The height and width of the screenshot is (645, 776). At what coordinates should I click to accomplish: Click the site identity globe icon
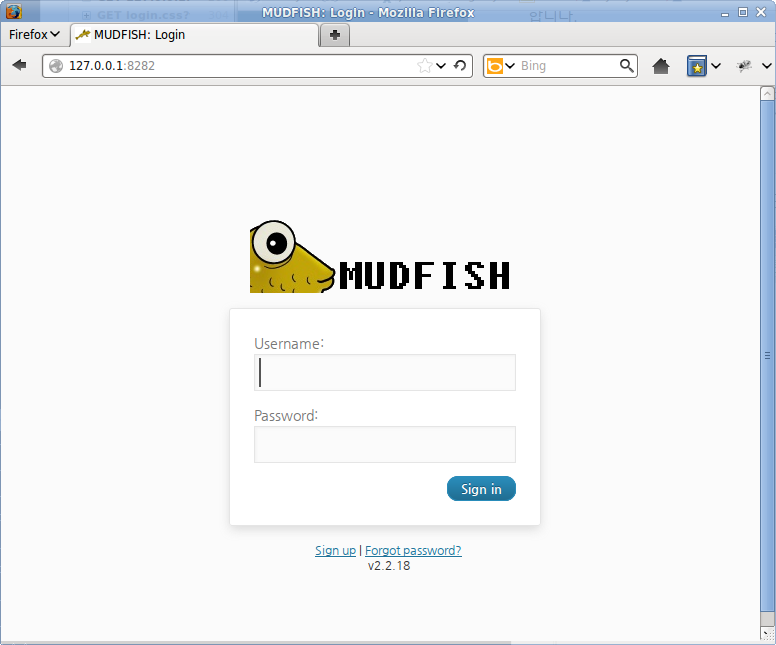[x=56, y=66]
